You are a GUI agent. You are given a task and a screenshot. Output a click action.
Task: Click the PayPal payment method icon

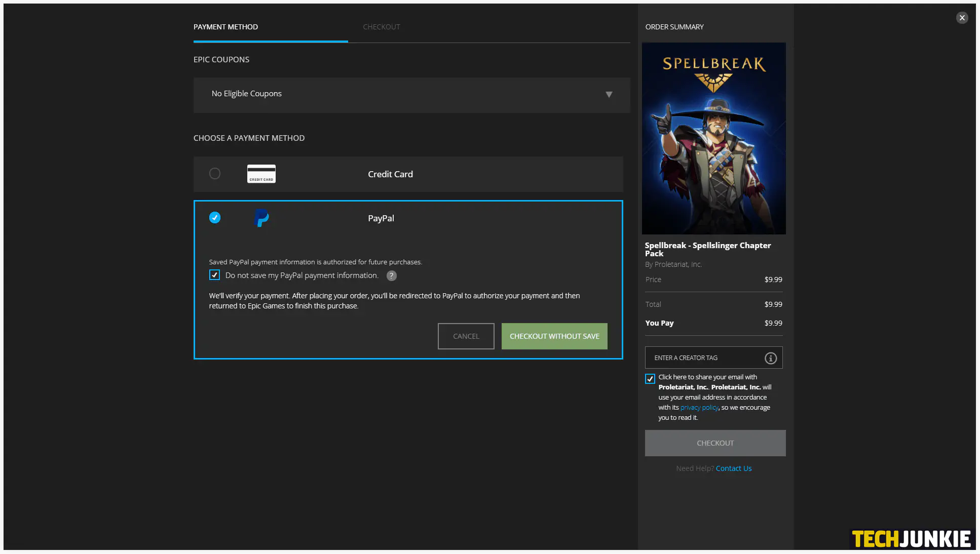(x=262, y=218)
